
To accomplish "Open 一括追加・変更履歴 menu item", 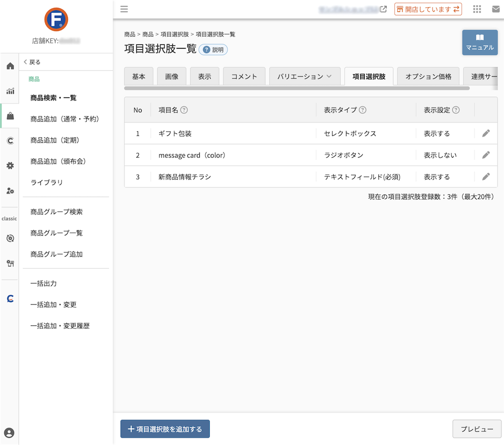I will coord(60,326).
